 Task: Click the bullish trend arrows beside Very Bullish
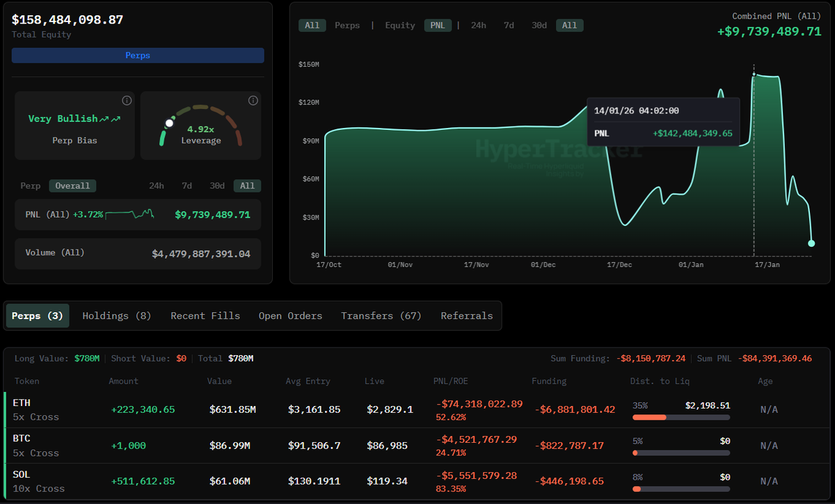[109, 120]
